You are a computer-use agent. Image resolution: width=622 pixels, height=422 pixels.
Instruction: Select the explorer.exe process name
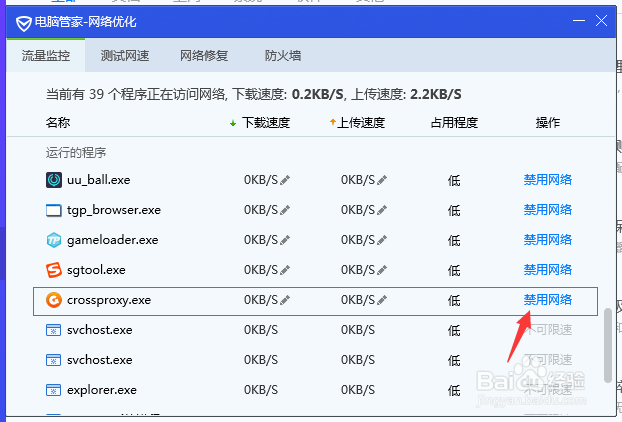point(102,390)
